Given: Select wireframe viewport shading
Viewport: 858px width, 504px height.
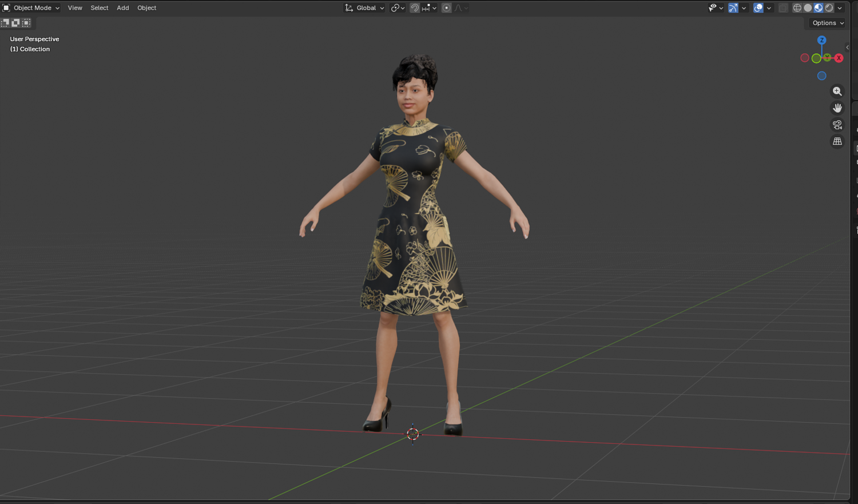Looking at the screenshot, I should point(797,8).
